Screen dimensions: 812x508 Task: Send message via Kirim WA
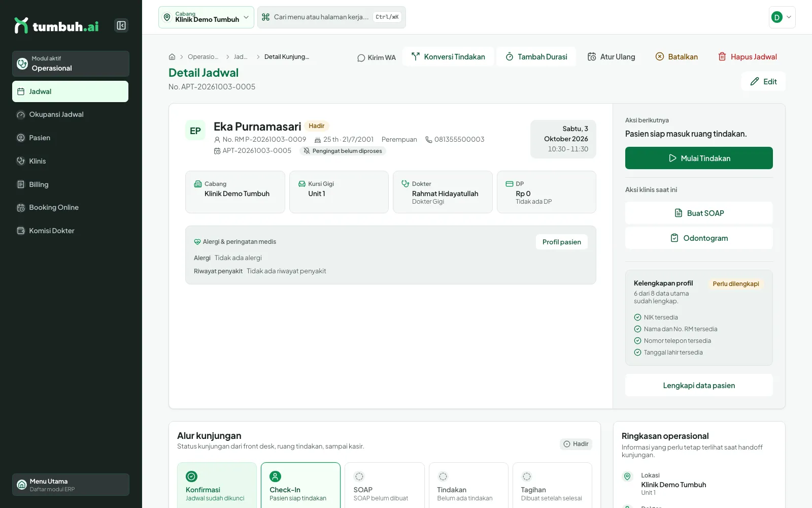tap(377, 57)
